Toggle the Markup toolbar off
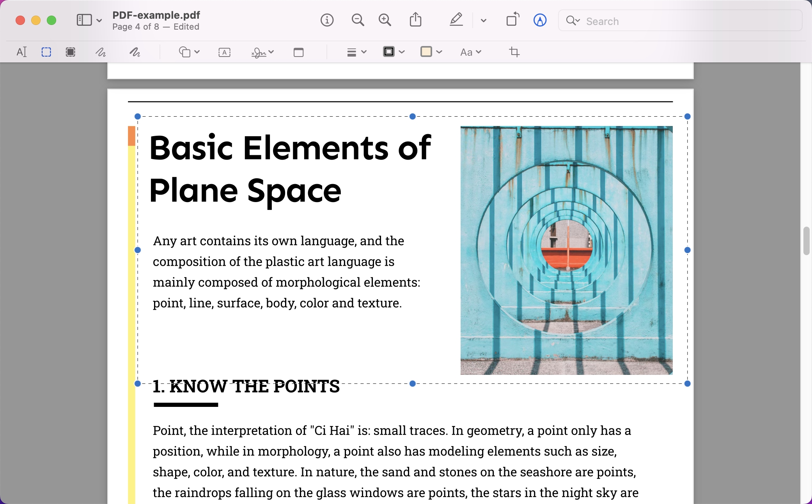The image size is (812, 504). [539, 21]
